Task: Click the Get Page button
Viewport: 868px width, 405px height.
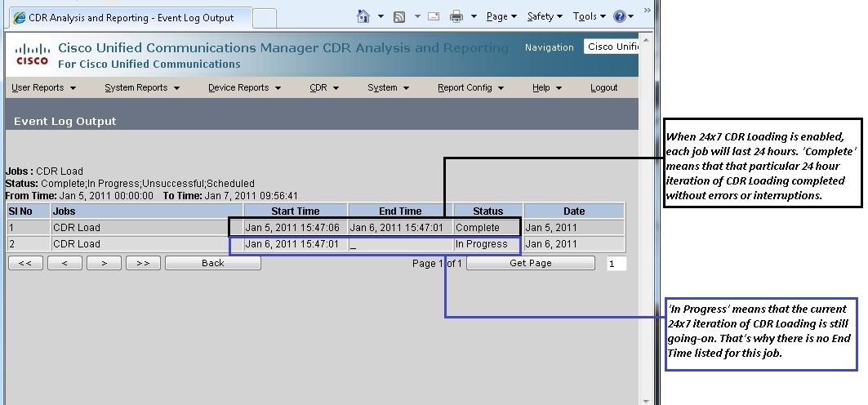Action: pyautogui.click(x=531, y=264)
